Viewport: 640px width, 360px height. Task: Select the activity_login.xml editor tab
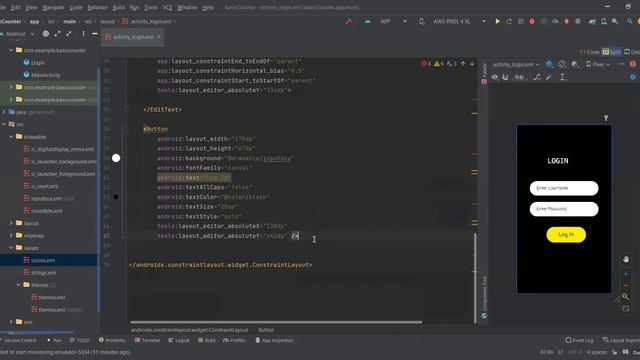132,37
